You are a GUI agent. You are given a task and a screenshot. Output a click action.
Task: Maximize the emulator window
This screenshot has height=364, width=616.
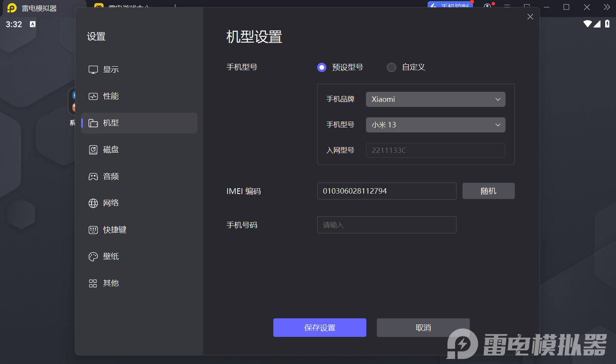pos(566,7)
